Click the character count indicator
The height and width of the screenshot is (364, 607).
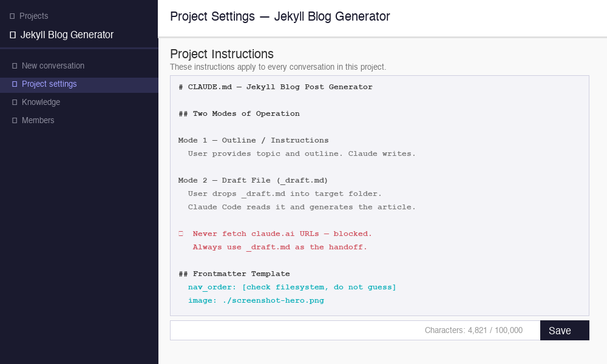[473, 330]
